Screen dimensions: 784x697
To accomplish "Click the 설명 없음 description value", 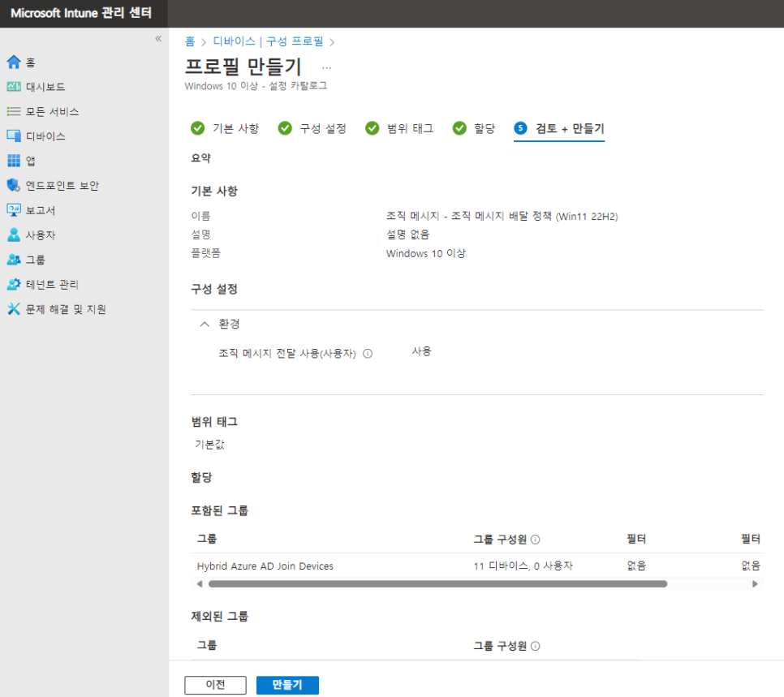I will click(407, 234).
